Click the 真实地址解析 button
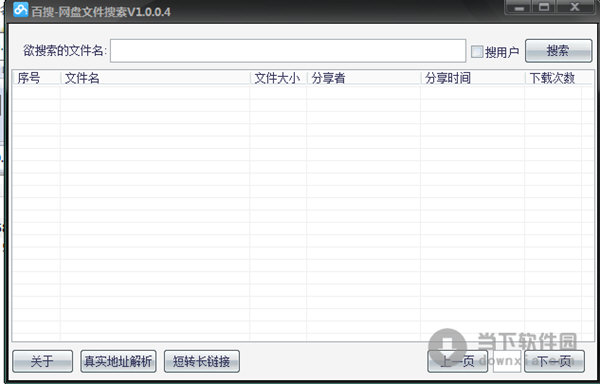600x384 pixels. click(118, 361)
